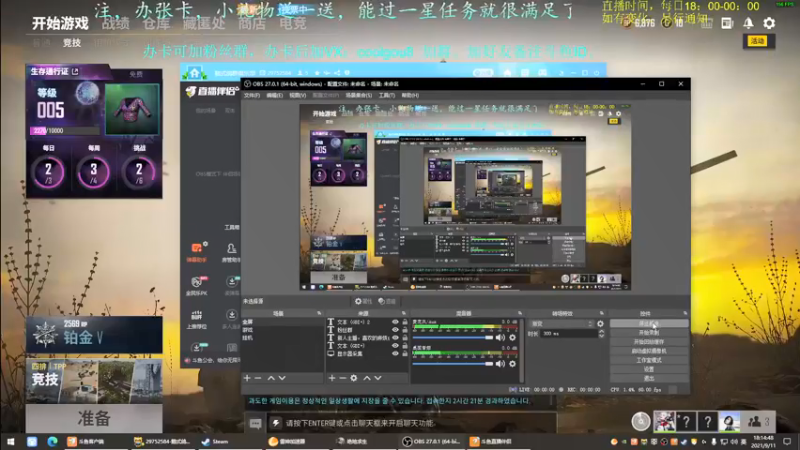Click 启动虚拟摄像机 in OBS controls
The width and height of the screenshot is (800, 450).
(649, 351)
